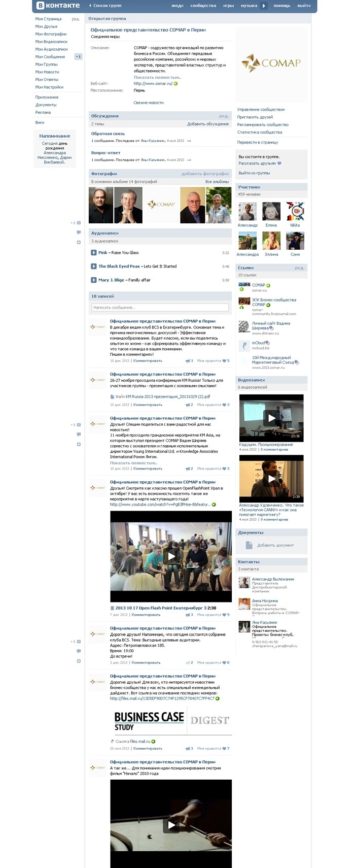Image resolution: width=355 pixels, height=868 pixels.
Task: Play the track Pink – Raise You Glass
Action: (94, 252)
